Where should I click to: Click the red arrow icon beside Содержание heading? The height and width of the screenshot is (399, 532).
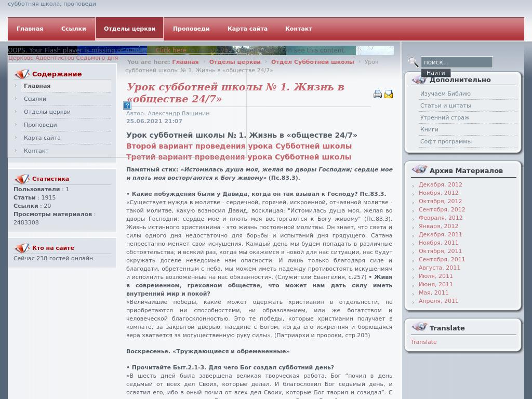(x=23, y=74)
